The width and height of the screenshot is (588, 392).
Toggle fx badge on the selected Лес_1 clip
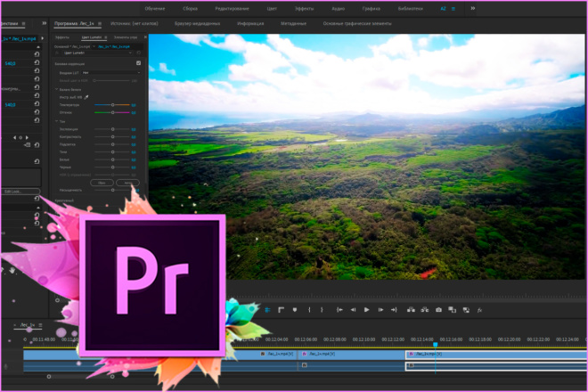coord(411,354)
